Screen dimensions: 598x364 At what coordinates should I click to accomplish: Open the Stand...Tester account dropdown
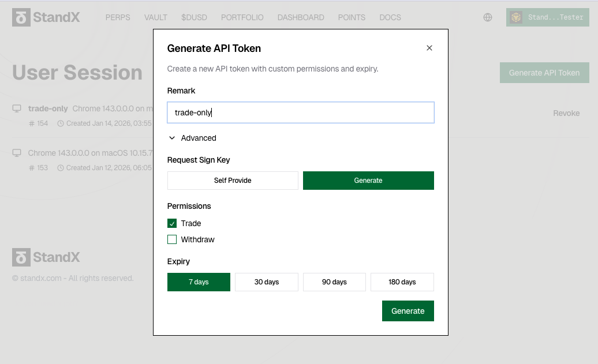click(547, 17)
